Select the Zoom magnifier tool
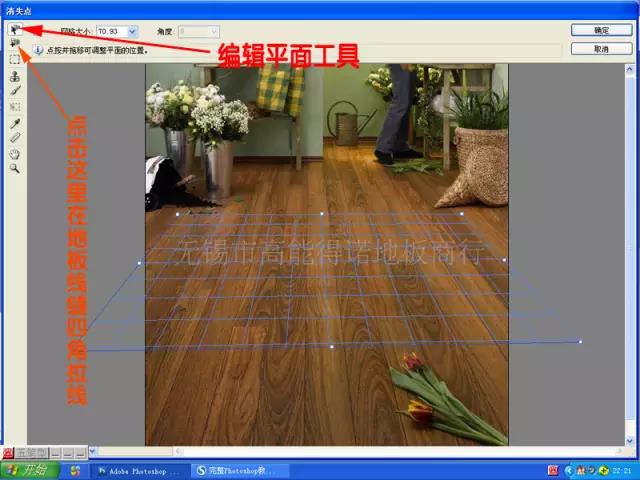 click(x=15, y=169)
